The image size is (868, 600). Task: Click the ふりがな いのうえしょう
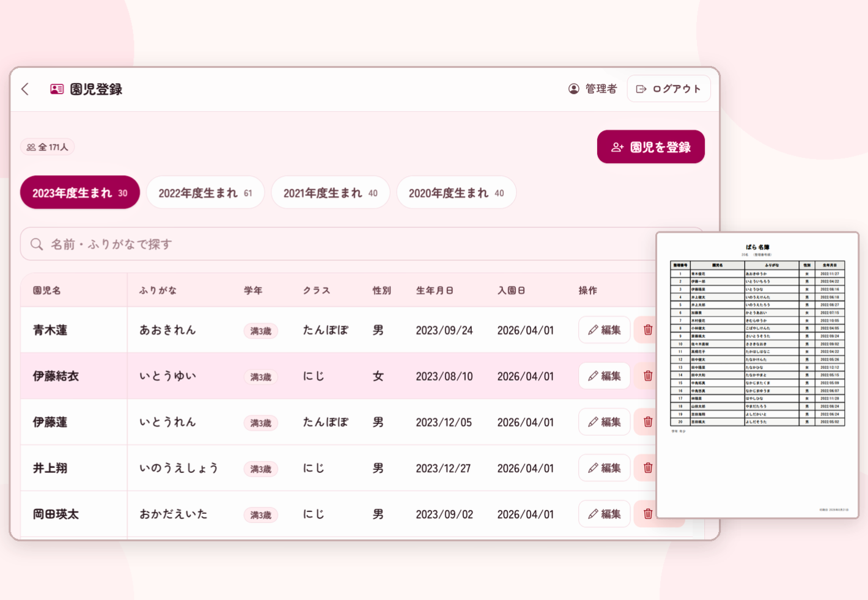(x=179, y=468)
